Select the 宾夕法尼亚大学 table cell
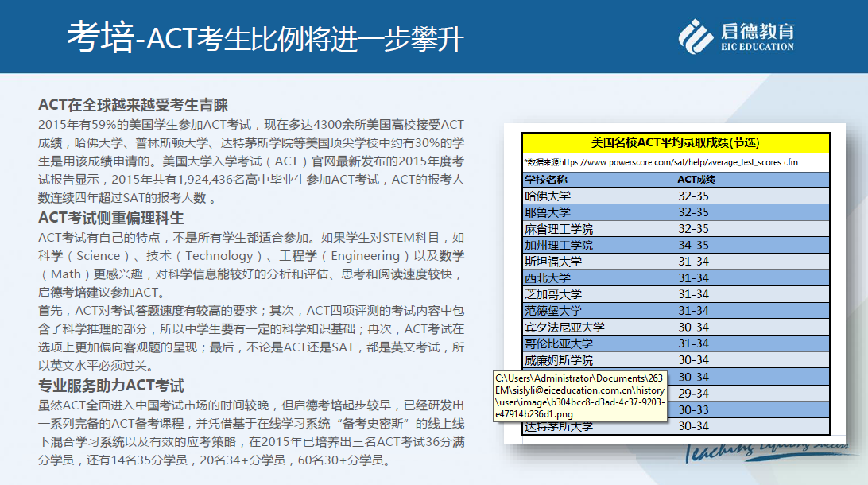Image resolution: width=868 pixels, height=485 pixels. coord(564,328)
